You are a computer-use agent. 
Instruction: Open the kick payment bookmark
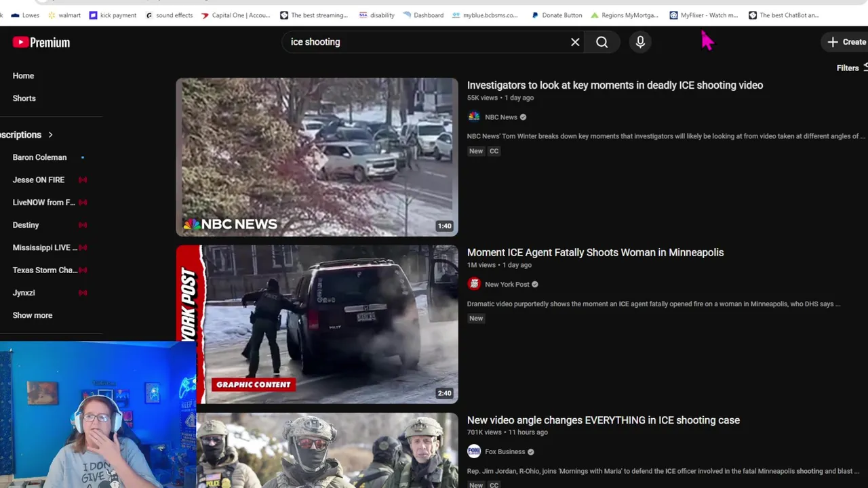113,15
